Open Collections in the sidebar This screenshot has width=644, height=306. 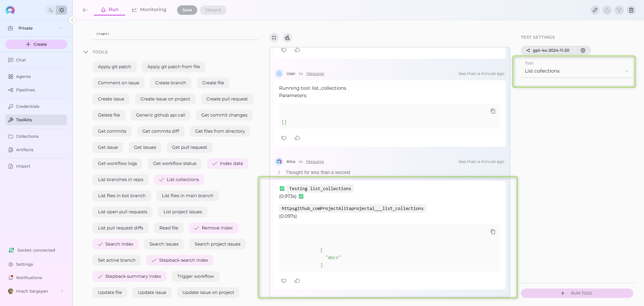[36, 136]
